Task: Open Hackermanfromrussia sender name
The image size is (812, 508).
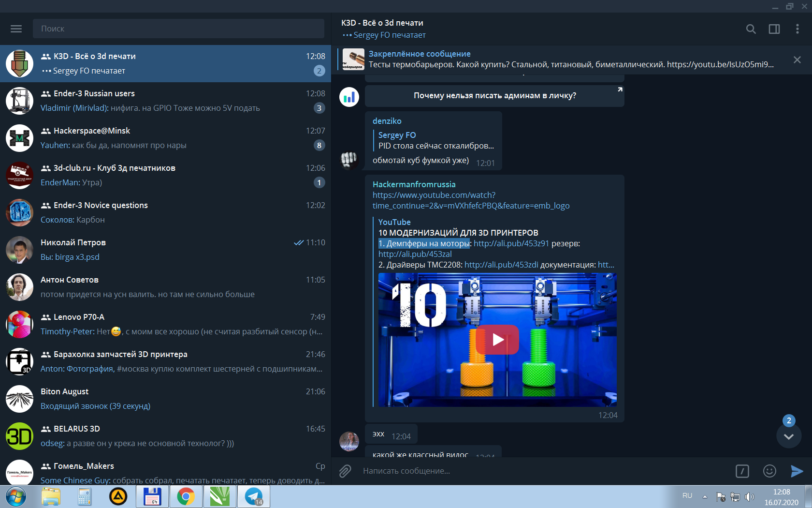Action: 414,184
